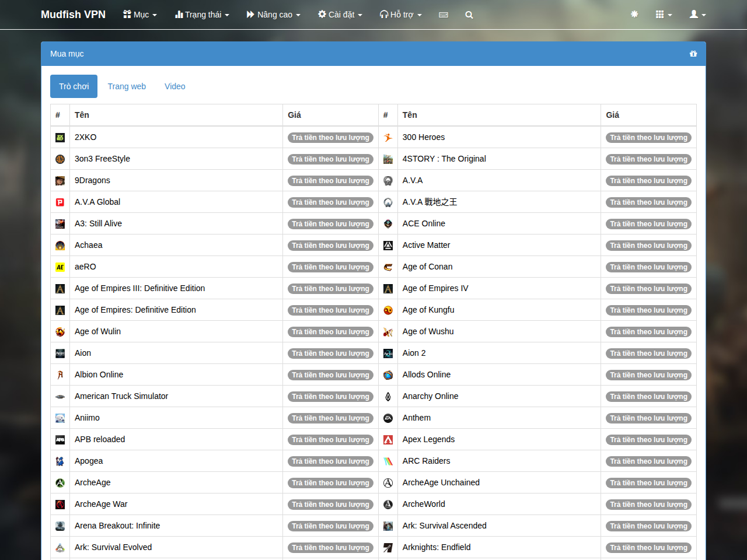Select the 4STORY : The Original name
This screenshot has width=747, height=560.
click(x=444, y=159)
